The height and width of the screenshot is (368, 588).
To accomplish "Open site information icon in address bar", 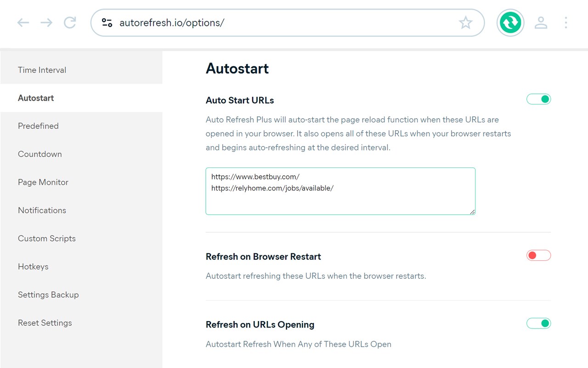I will 107,23.
